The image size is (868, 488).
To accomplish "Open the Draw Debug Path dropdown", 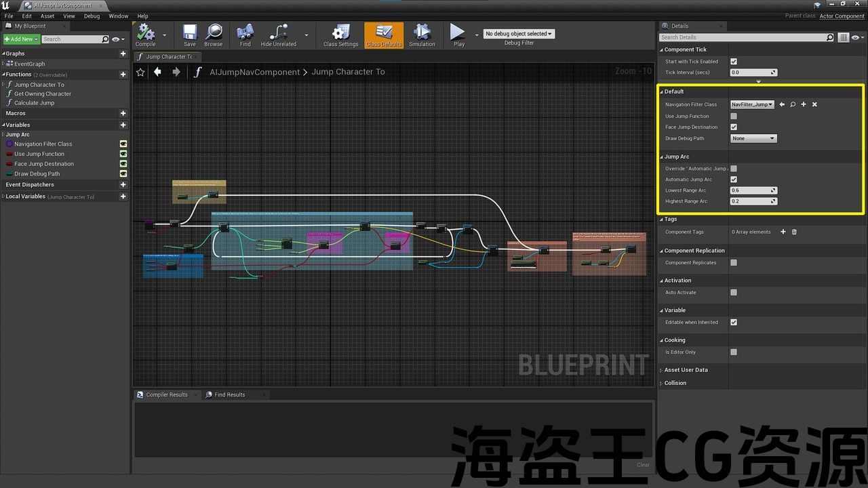I will pos(753,138).
